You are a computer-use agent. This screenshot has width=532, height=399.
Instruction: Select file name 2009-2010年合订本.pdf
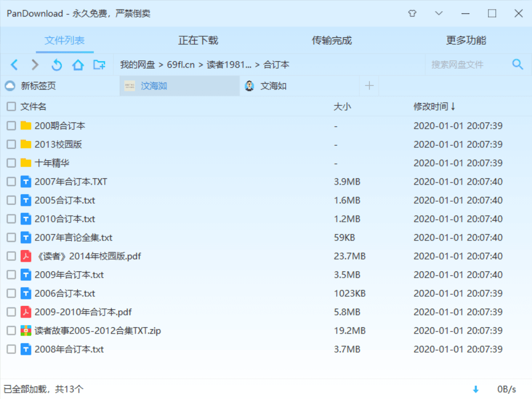(x=83, y=312)
